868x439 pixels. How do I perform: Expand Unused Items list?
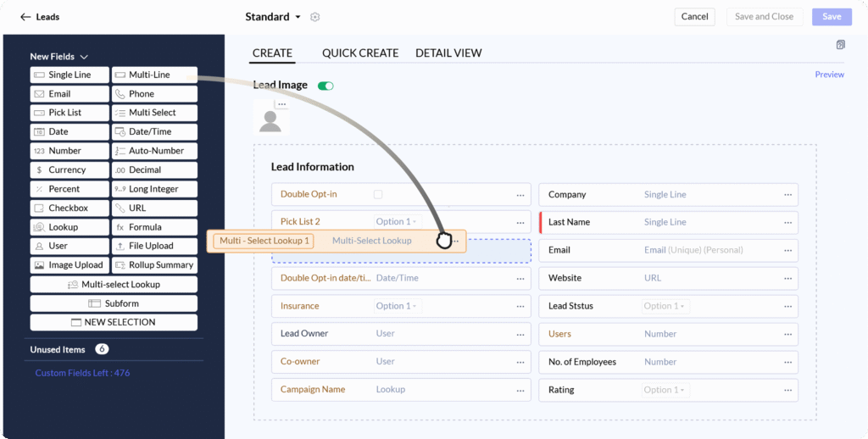click(x=70, y=349)
